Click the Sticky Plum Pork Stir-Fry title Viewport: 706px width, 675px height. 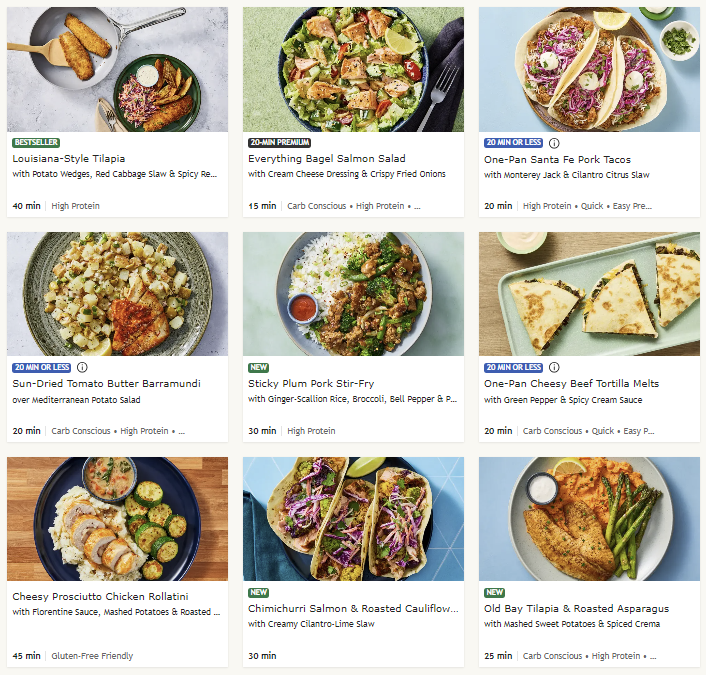[313, 383]
